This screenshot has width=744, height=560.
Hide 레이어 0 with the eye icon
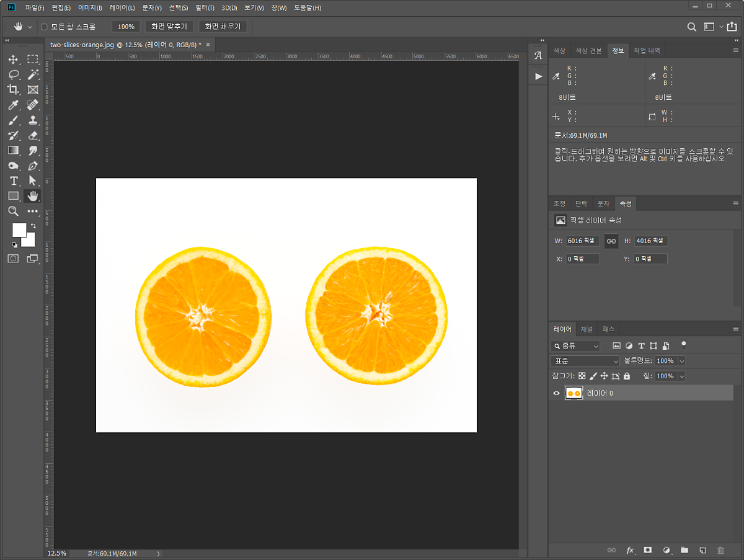[556, 393]
